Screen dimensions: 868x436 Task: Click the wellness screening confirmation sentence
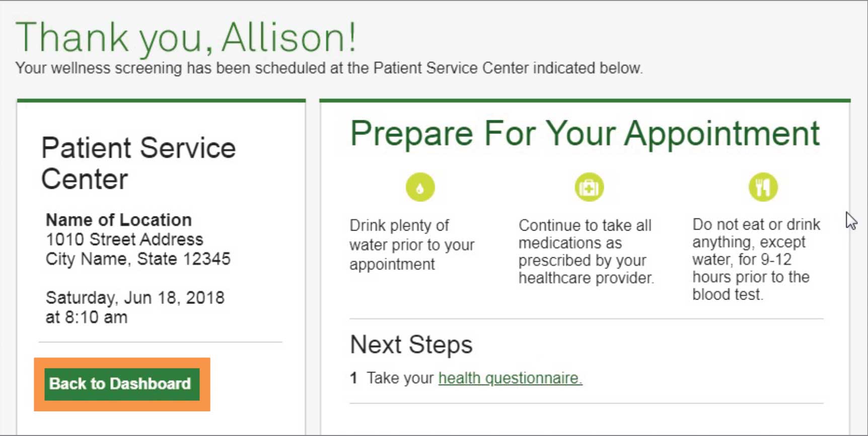(x=329, y=68)
